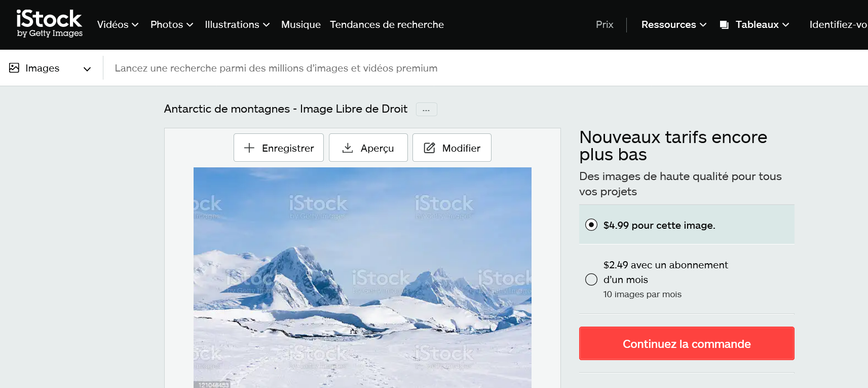The height and width of the screenshot is (388, 868).
Task: Click the Aperçu button label
Action: [x=377, y=148]
